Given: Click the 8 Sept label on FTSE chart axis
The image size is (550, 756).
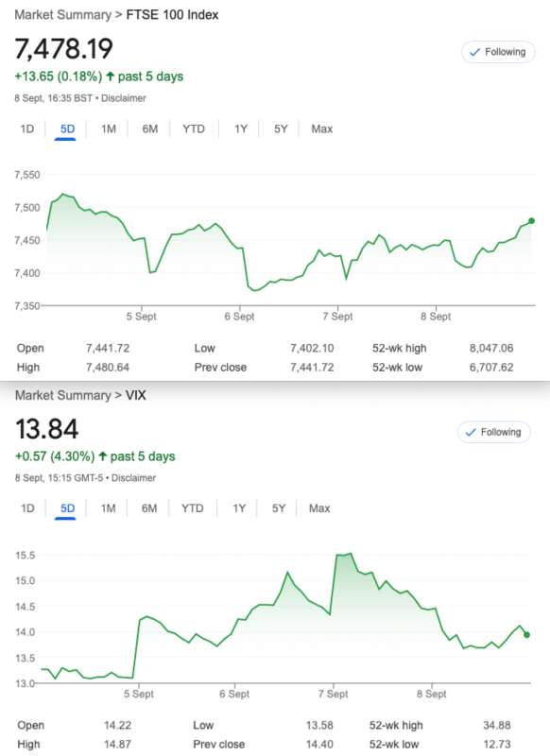Looking at the screenshot, I should [436, 317].
